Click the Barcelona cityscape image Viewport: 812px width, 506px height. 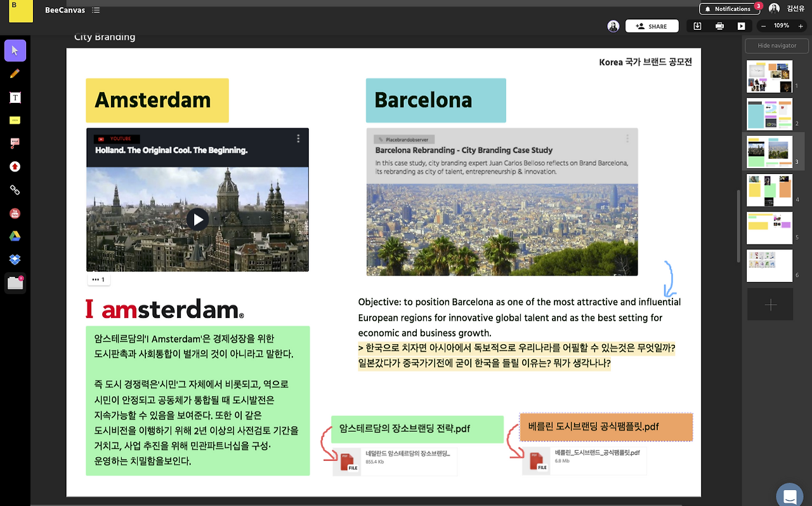502,230
